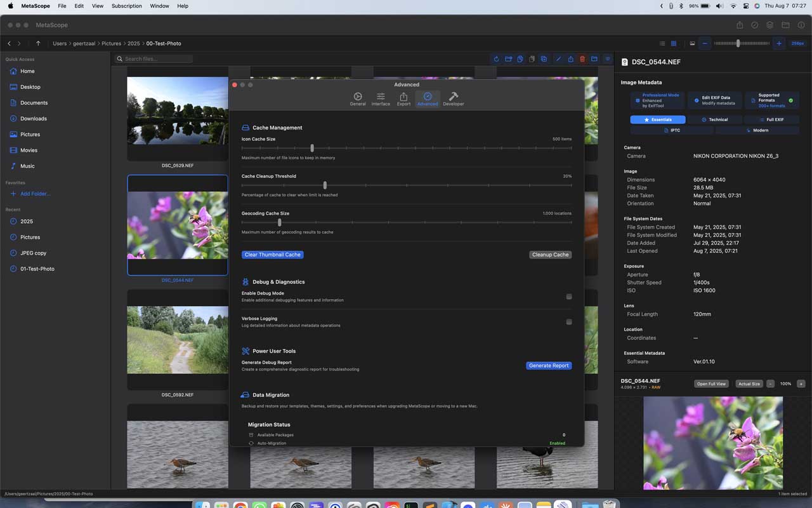Click the refresh icon in file toolbar

[x=496, y=59]
